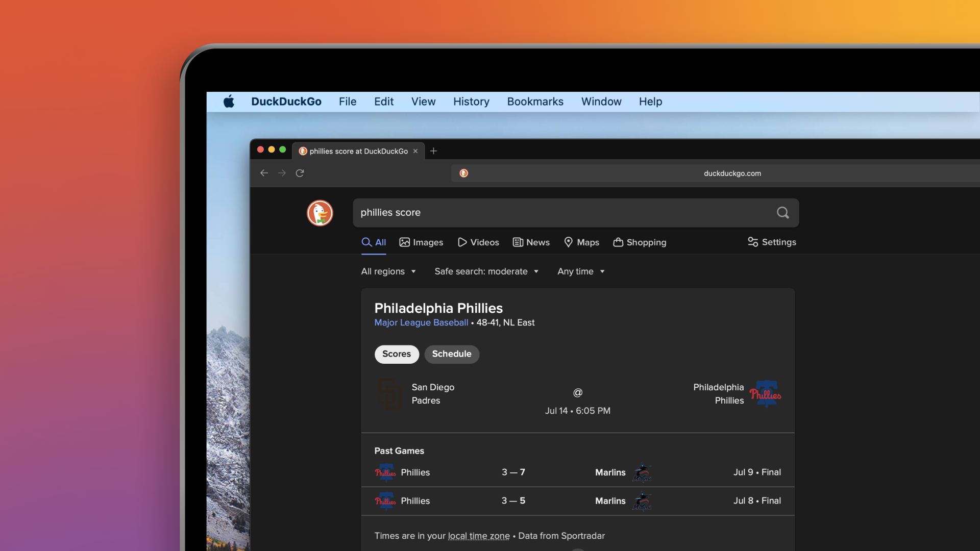The width and height of the screenshot is (980, 551).
Task: Click the search magnifying glass icon
Action: coord(783,213)
